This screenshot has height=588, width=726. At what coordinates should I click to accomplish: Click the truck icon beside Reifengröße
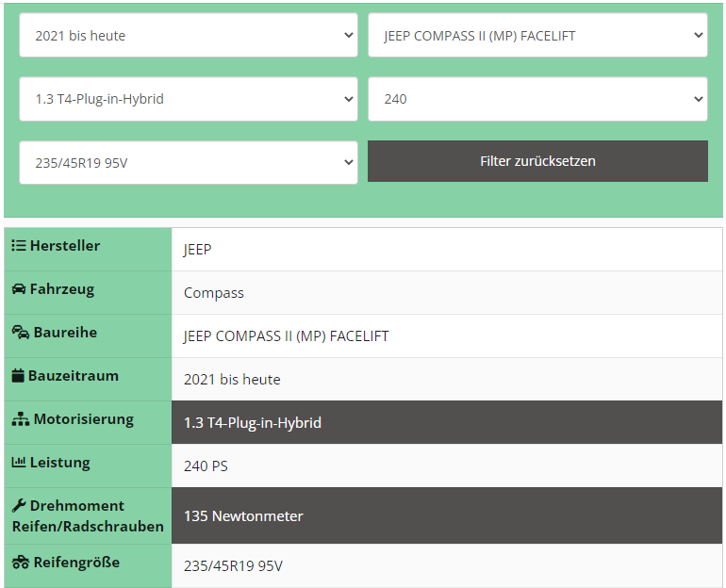tap(21, 563)
